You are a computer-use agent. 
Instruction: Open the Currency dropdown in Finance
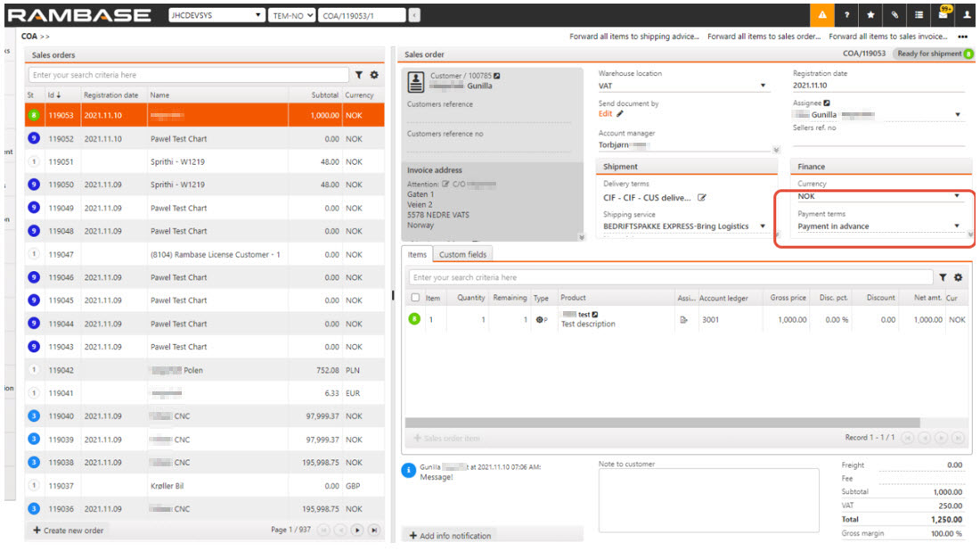click(958, 196)
